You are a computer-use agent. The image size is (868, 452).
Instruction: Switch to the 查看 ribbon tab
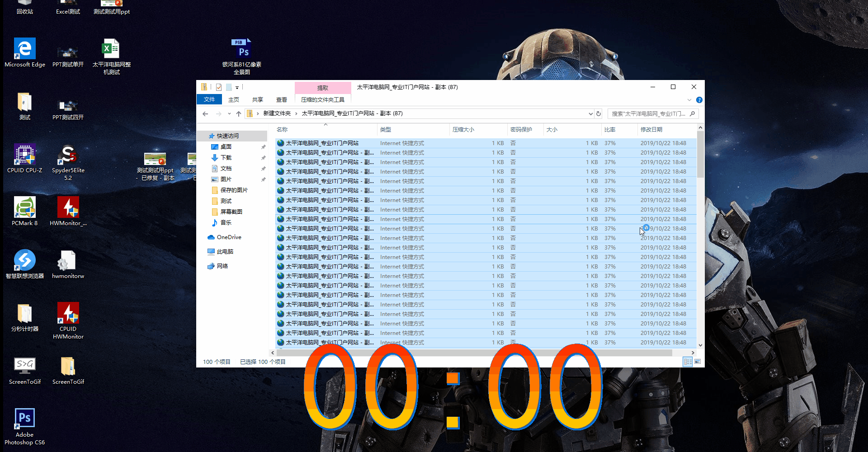(x=282, y=99)
